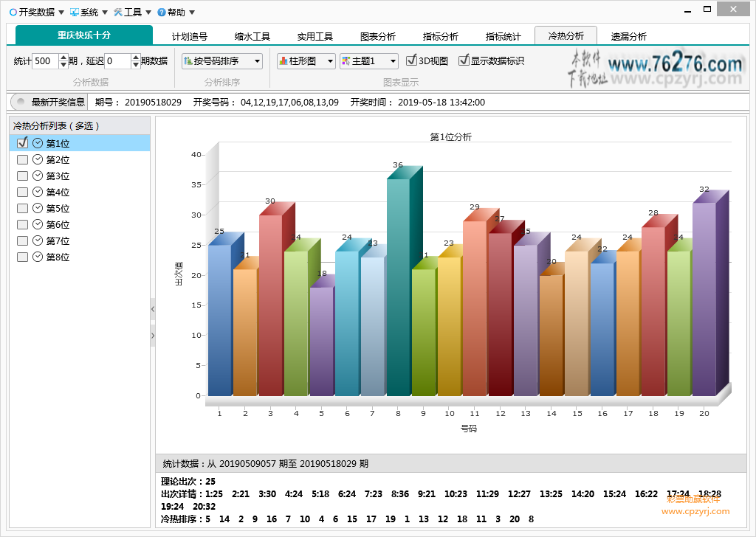
Task: Click the bar chart icon in 柱形图 box
Action: (283, 60)
